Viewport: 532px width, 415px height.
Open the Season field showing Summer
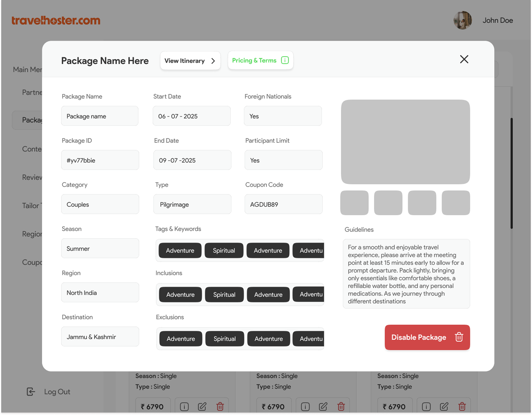[x=100, y=248]
